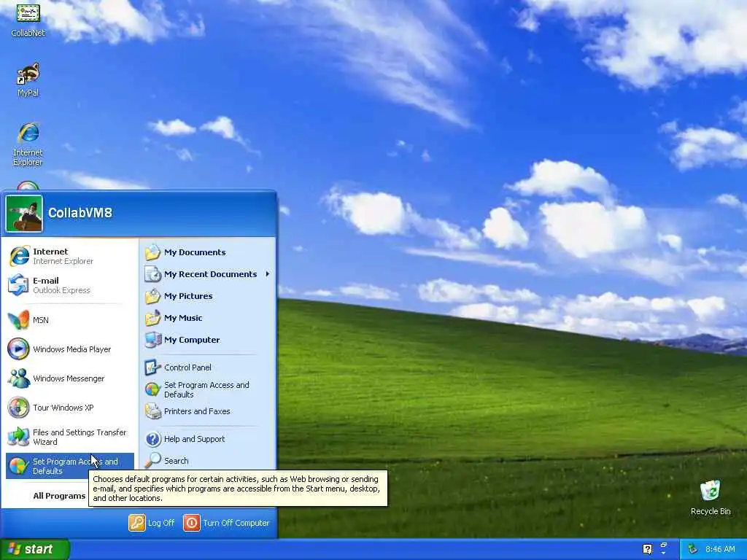
Task: Open Printers and Faxes
Action: pyautogui.click(x=207, y=411)
